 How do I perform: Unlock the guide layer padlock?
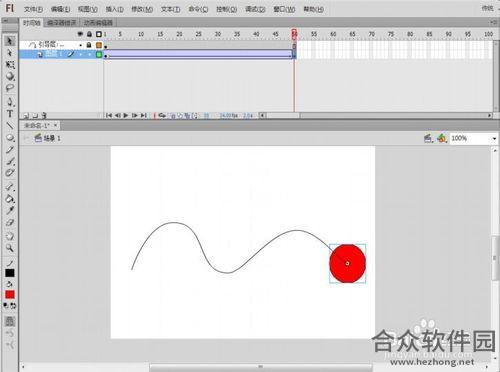(x=89, y=44)
